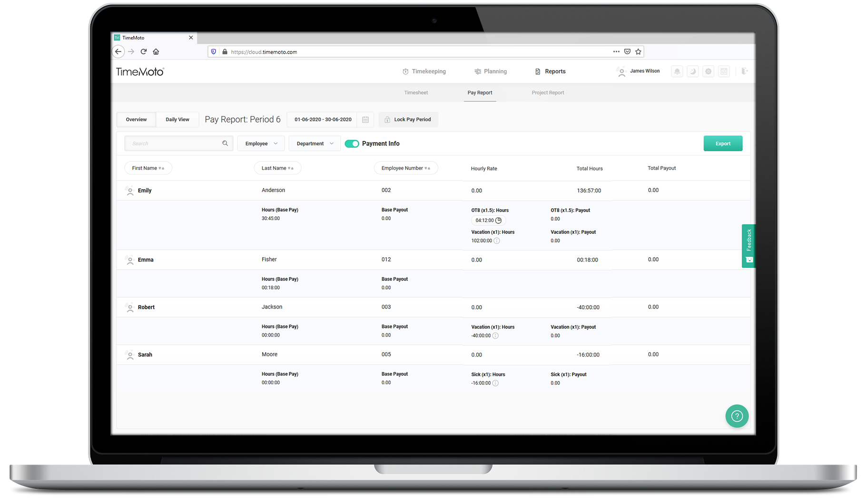The image size is (866, 504).
Task: Show info for Emily's 102:00:00 vacation hours
Action: point(497,241)
